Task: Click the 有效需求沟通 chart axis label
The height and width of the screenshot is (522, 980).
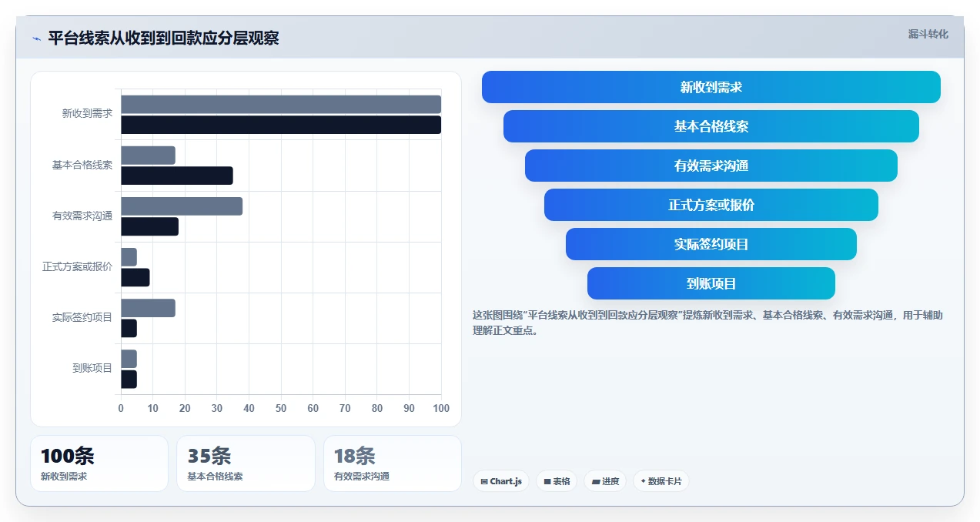Action: coord(82,216)
